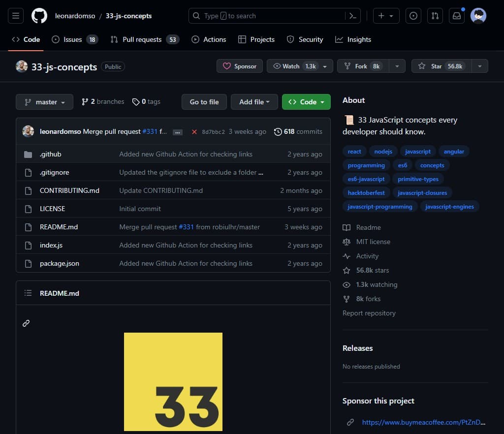Switch to the Insights tab
This screenshot has width=504, height=434.
pos(353,39)
